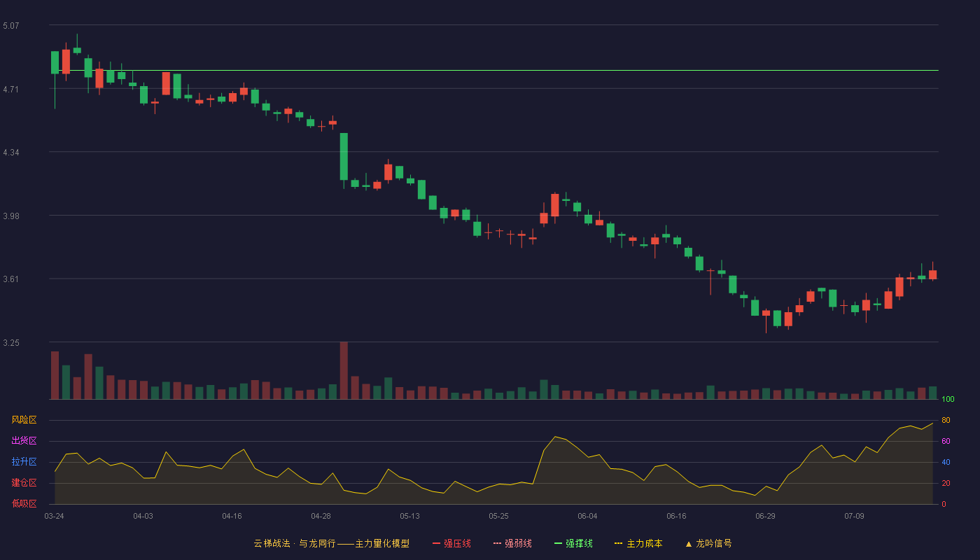Click the 05-13 date label
This screenshot has height=560, width=980.
(409, 516)
